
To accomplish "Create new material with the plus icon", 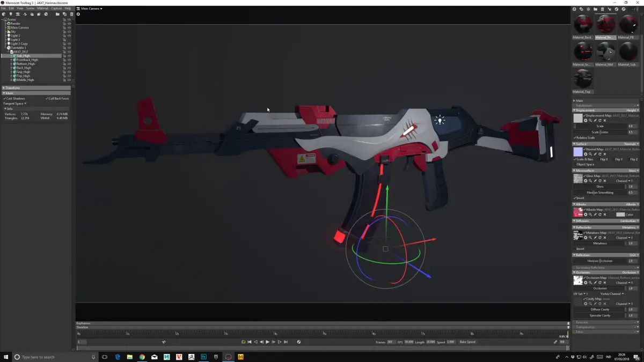I will tap(574, 9).
